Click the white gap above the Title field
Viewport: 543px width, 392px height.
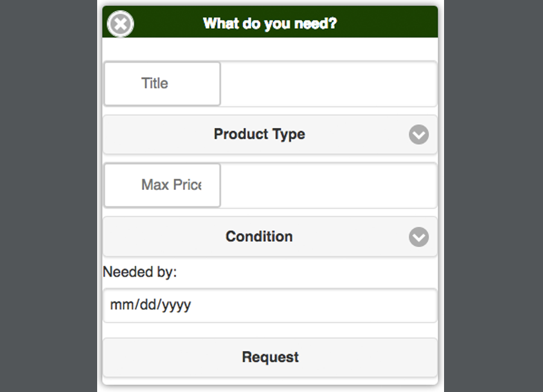[x=270, y=49]
